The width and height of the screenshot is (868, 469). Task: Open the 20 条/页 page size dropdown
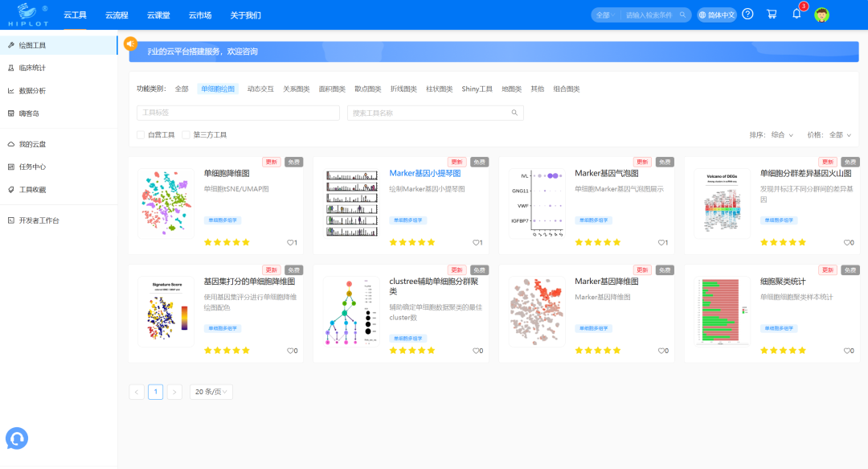(x=211, y=392)
